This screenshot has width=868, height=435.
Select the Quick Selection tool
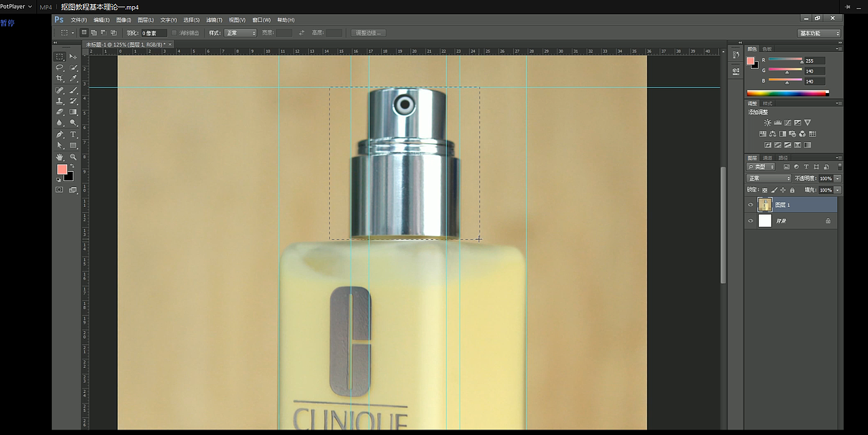click(x=73, y=68)
